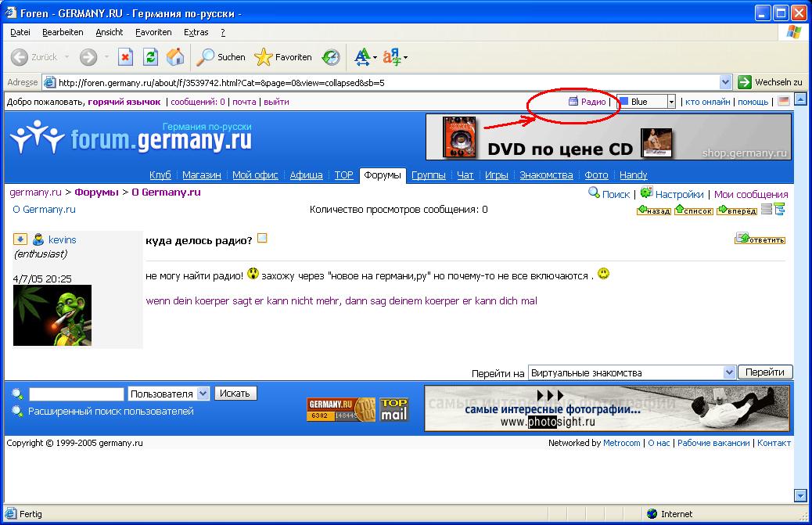Click kevins's avatar thumbnail image

pyautogui.click(x=52, y=315)
